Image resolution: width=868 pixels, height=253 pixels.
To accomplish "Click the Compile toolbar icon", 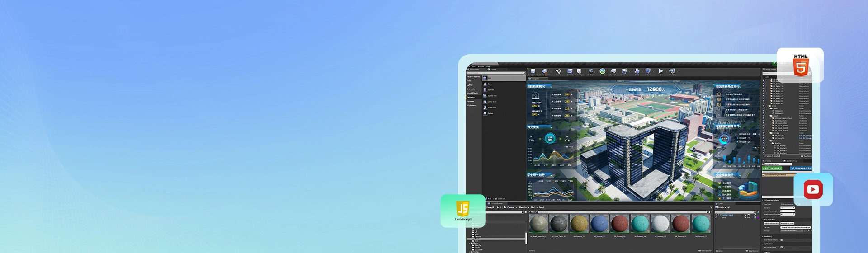I will [648, 72].
